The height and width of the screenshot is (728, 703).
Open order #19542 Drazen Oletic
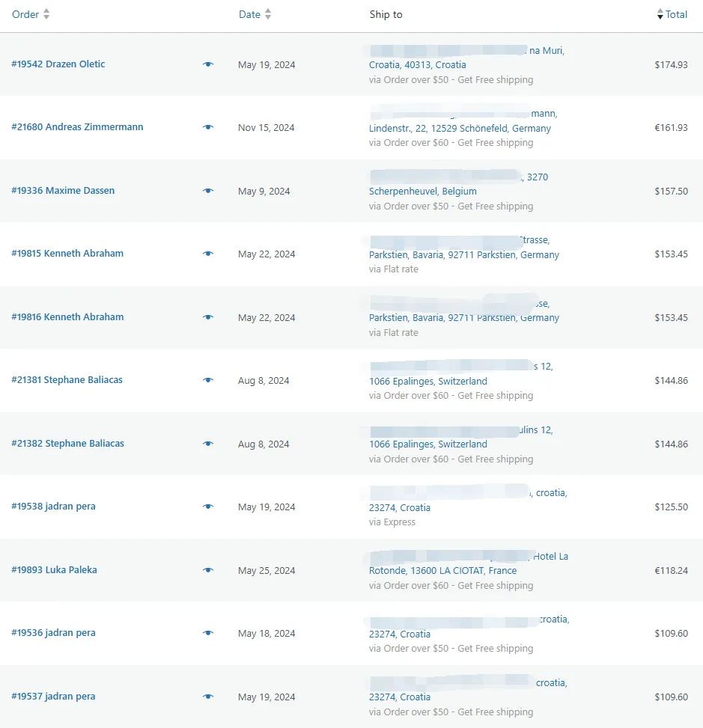[58, 64]
